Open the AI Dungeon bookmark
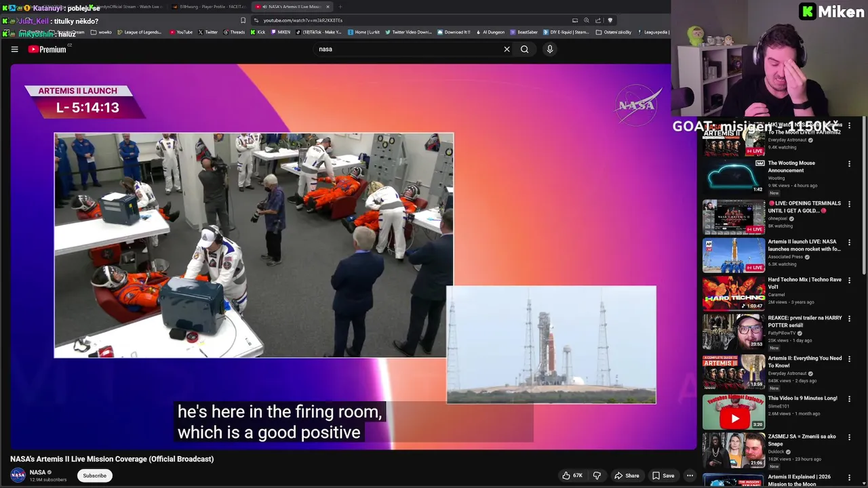The image size is (868, 488). [x=490, y=32]
